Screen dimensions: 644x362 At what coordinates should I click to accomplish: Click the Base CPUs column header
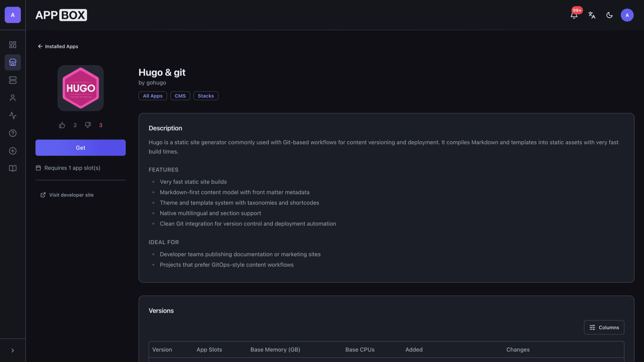coord(360,350)
